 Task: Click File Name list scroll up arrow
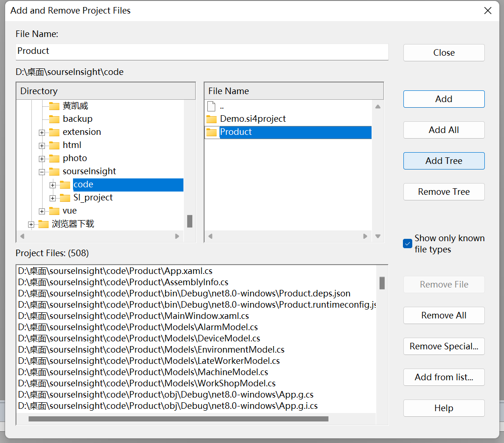(x=378, y=106)
